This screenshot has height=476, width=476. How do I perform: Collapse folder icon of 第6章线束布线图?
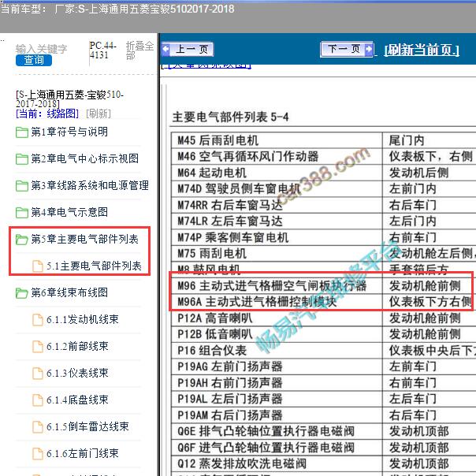point(22,293)
